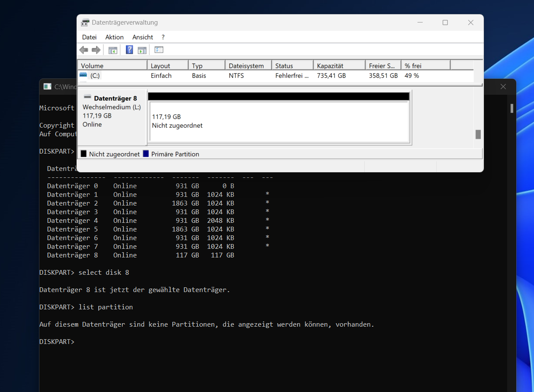
Task: Click the Forward arrow toolbar icon
Action: coord(96,50)
